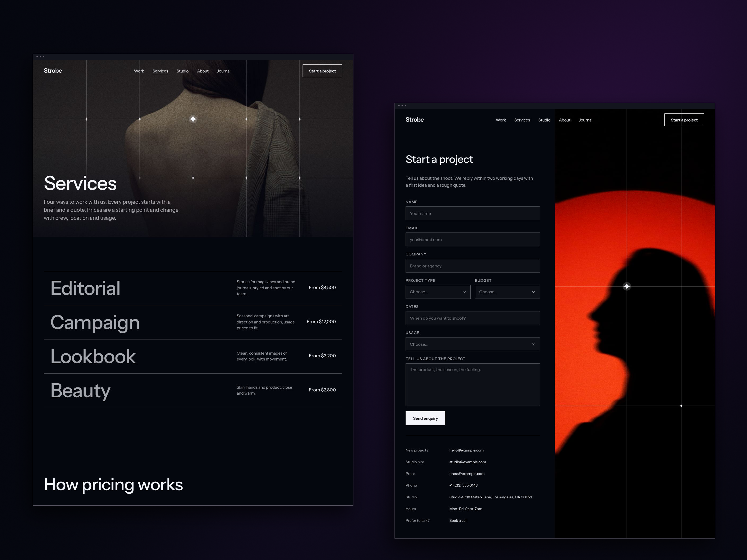Viewport: 747px width, 560px height.
Task: Click the Strobe logo in Services window
Action: click(53, 70)
